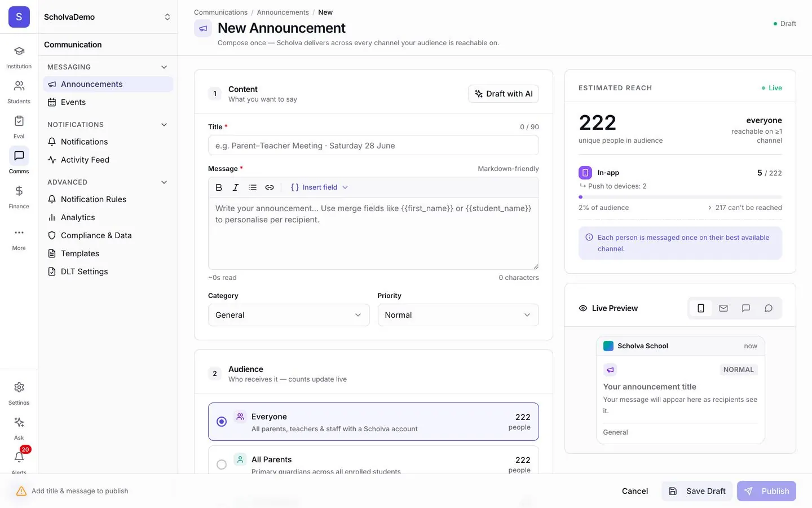The width and height of the screenshot is (812, 508).
Task: Expand the 217 can't be reached details
Action: pos(745,208)
